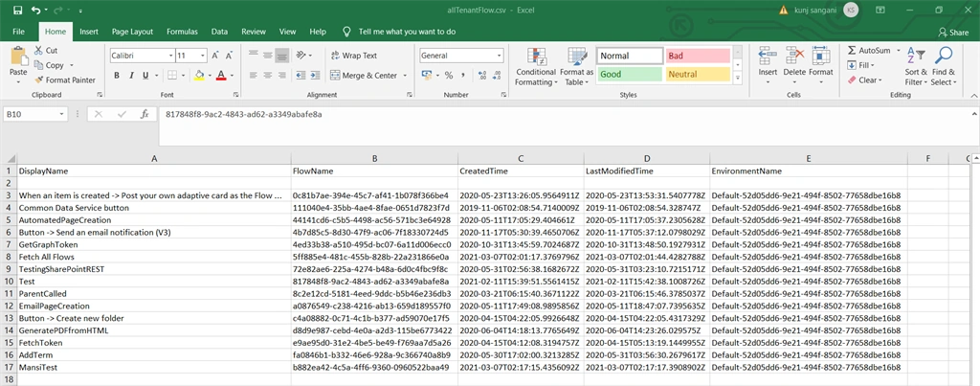Apply the Neutral cell style
This screenshot has height=386, width=980.
[x=698, y=75]
